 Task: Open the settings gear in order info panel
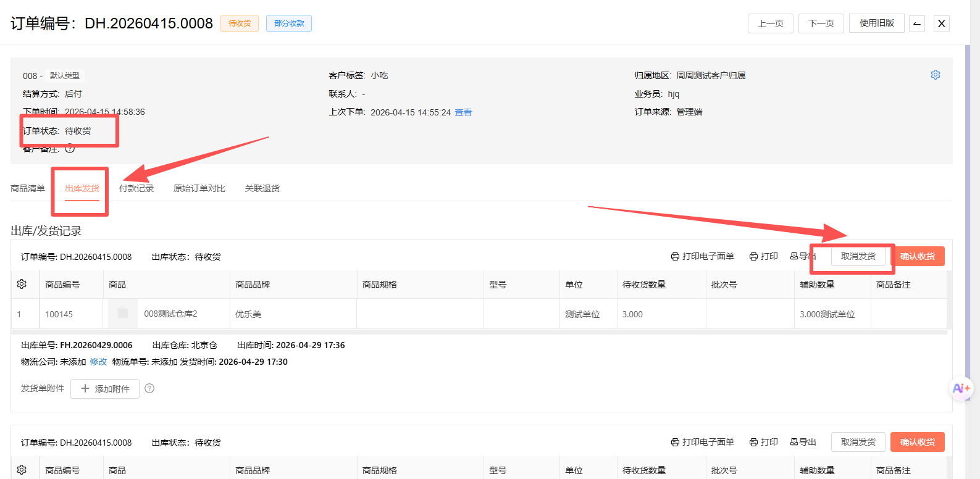pyautogui.click(x=936, y=75)
